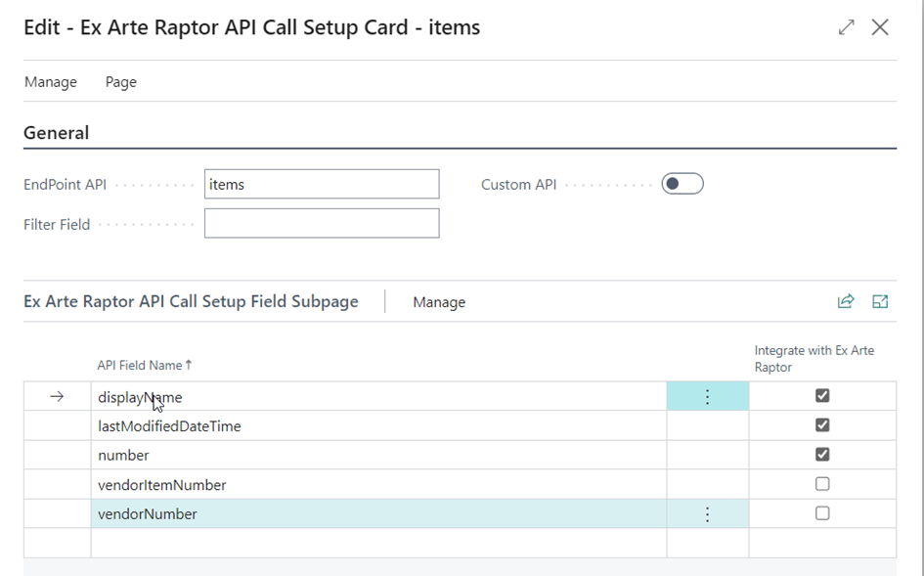Toggle the Custom API switch
924x576 pixels.
click(682, 184)
